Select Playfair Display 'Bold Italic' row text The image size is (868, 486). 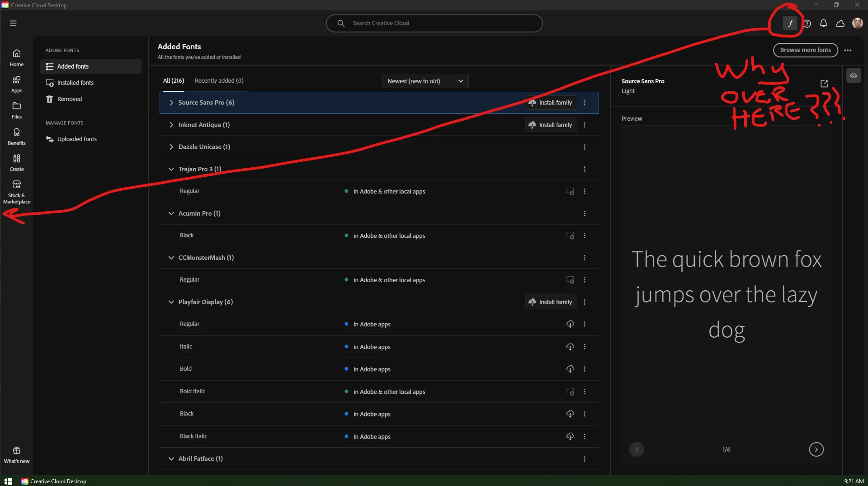pyautogui.click(x=193, y=392)
